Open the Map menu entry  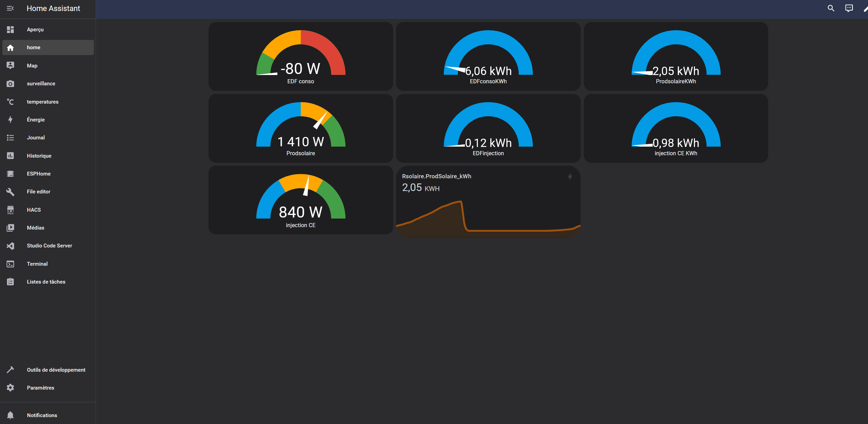click(x=48, y=65)
